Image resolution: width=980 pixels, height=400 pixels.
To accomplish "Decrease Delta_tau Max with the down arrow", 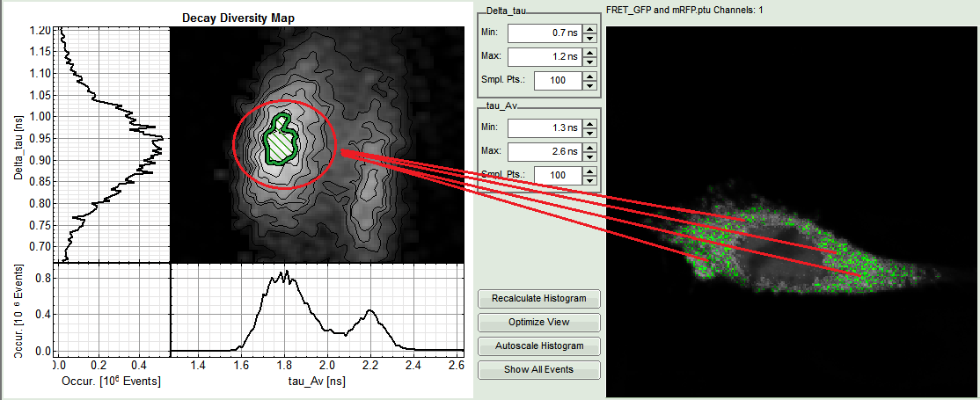I will click(x=589, y=61).
